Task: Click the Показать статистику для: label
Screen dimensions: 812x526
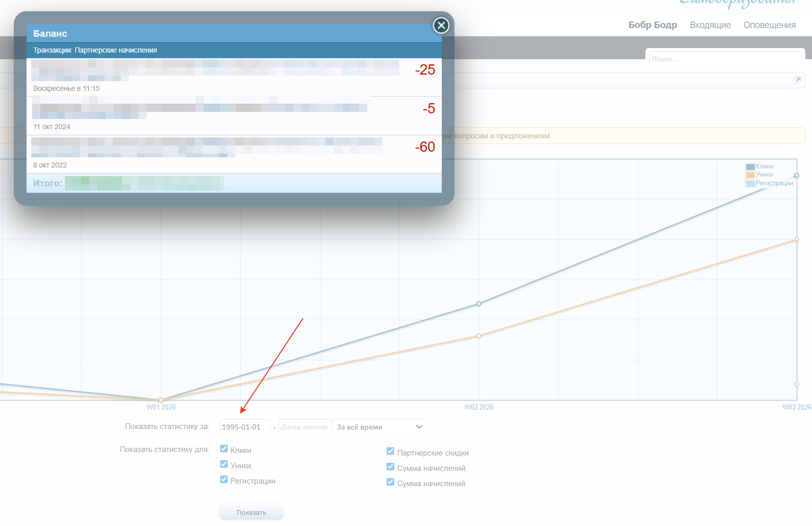Action: pyautogui.click(x=165, y=449)
